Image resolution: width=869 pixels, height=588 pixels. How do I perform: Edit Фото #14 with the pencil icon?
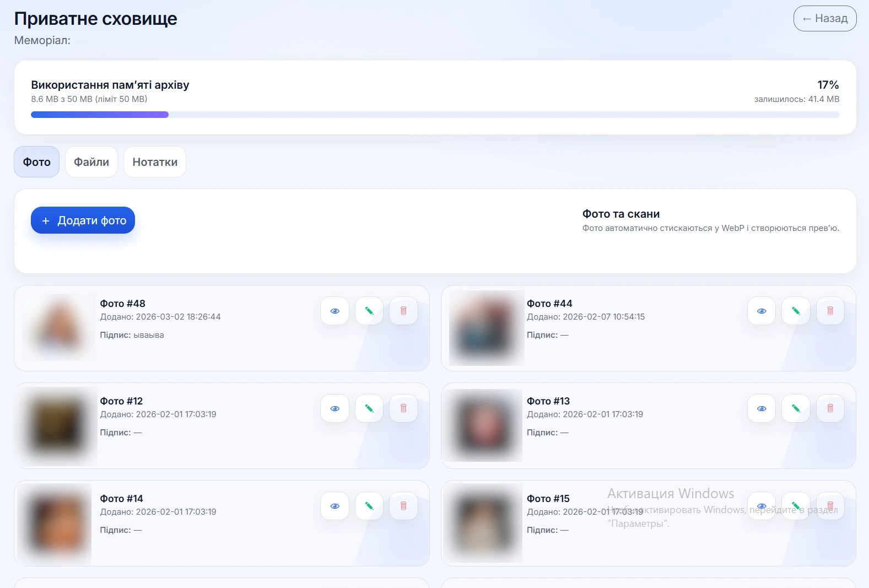click(369, 506)
